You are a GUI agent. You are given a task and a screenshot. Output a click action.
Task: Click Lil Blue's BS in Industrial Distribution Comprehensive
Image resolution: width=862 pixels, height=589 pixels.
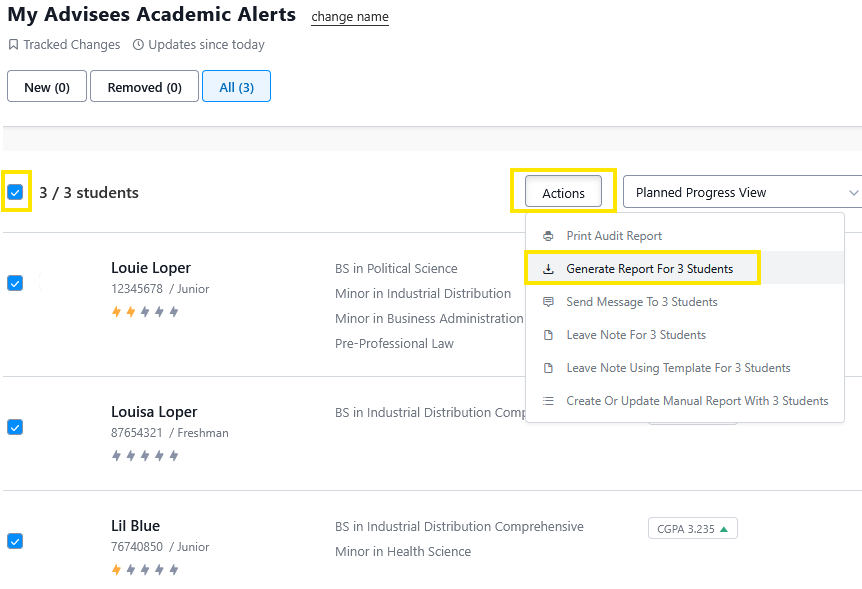tap(459, 527)
